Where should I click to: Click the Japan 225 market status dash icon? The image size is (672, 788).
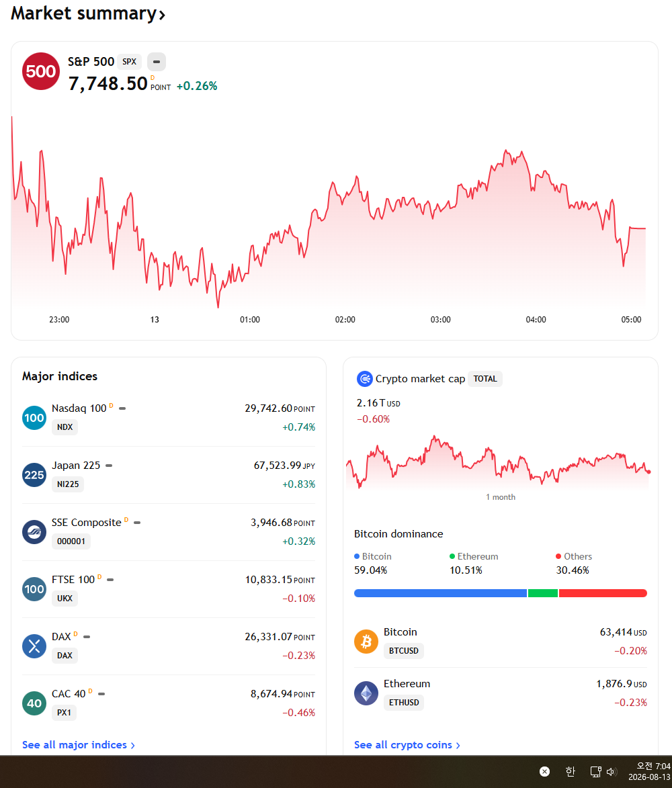click(109, 466)
